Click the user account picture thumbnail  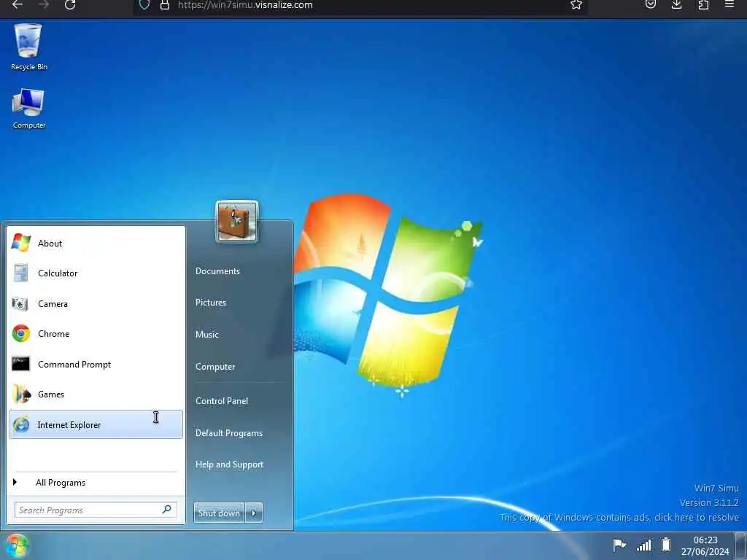point(237,222)
